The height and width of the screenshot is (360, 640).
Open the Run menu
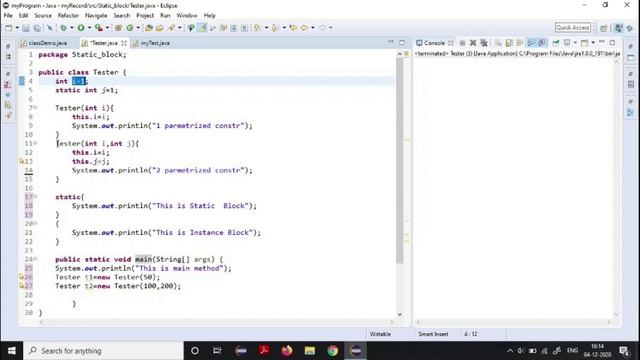click(165, 16)
